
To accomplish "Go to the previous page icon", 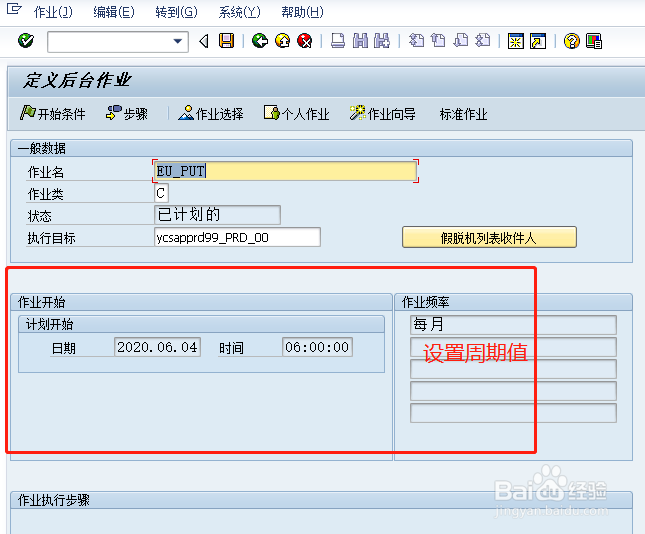I will (438, 41).
